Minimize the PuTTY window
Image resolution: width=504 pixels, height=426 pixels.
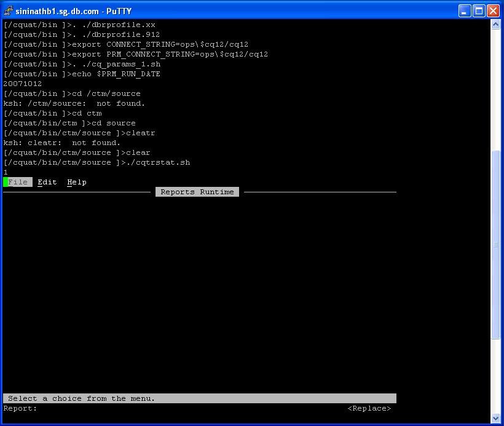(x=465, y=10)
